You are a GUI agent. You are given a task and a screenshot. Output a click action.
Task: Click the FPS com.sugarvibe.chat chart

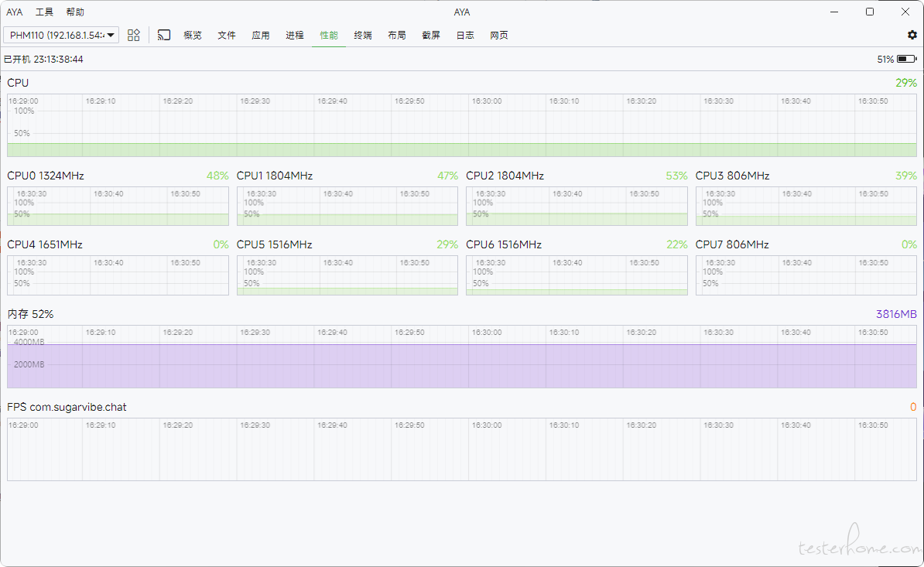tap(461, 449)
